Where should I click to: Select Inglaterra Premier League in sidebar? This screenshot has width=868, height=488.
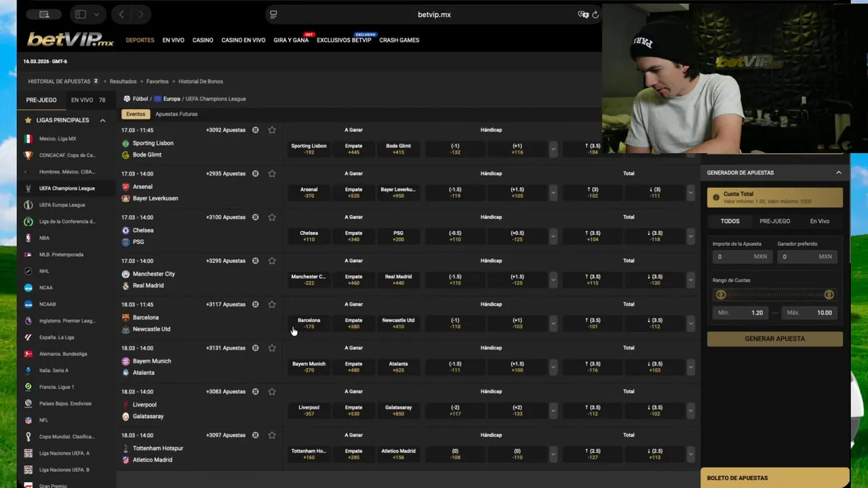(66, 321)
